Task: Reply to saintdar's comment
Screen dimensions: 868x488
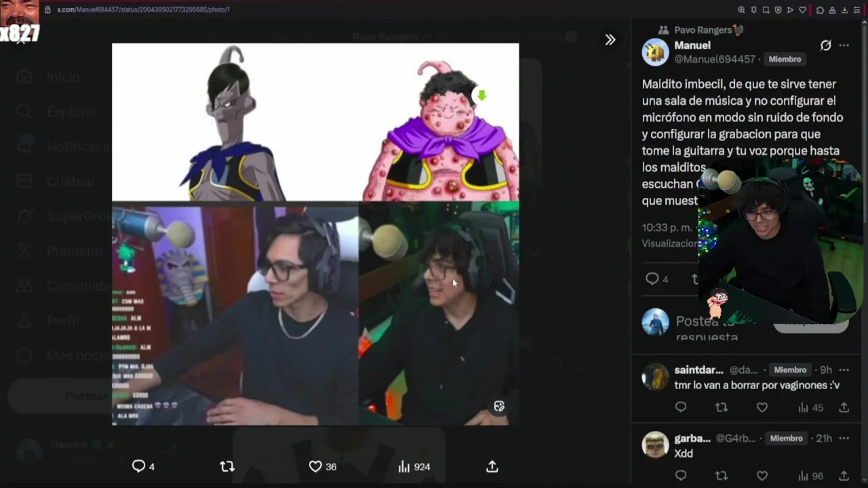Action: point(681,407)
